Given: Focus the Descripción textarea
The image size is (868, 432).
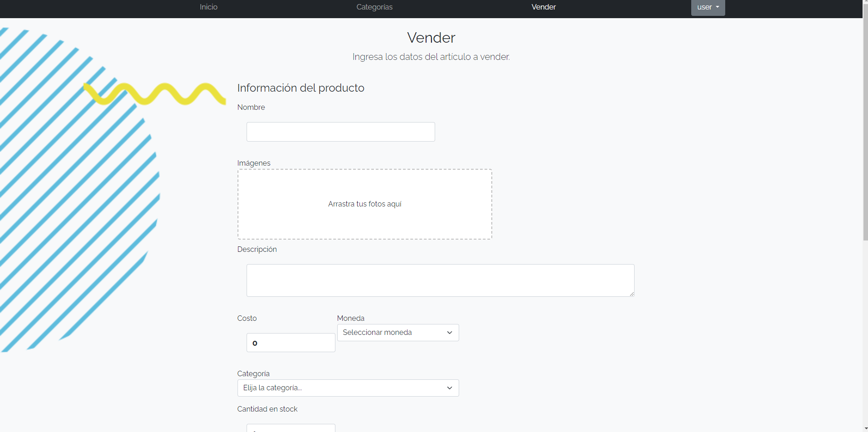Looking at the screenshot, I should (441, 280).
